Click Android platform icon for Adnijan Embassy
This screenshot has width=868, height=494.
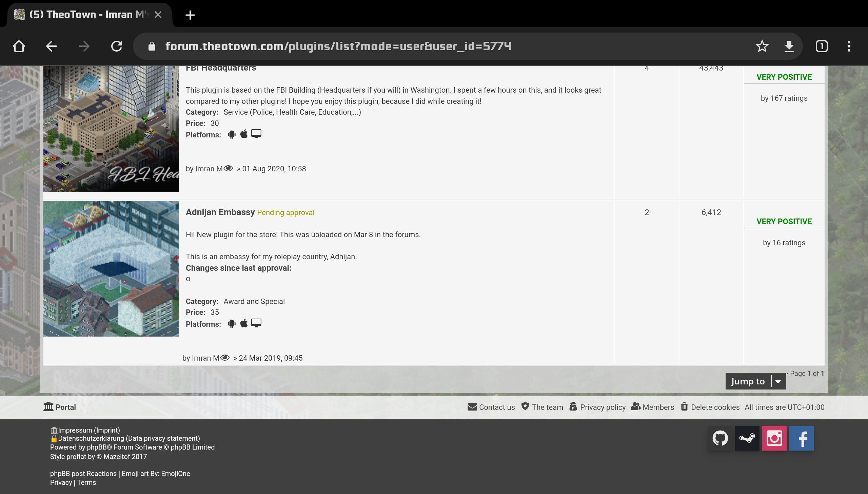coord(232,324)
